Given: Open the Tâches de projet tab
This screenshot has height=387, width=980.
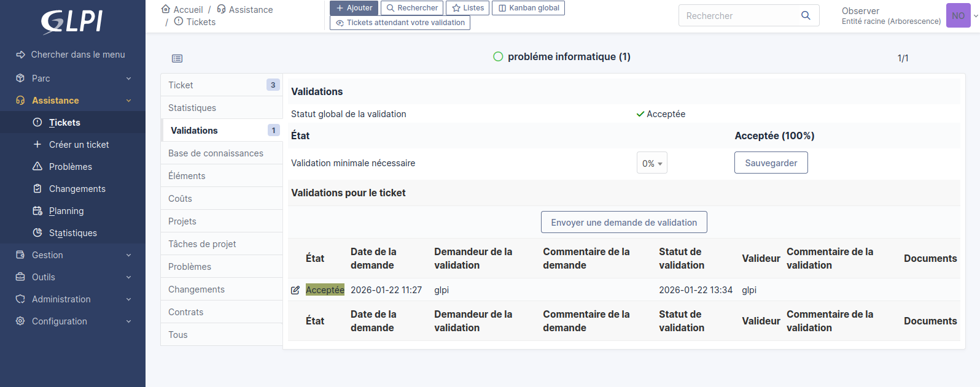Looking at the screenshot, I should (222, 244).
